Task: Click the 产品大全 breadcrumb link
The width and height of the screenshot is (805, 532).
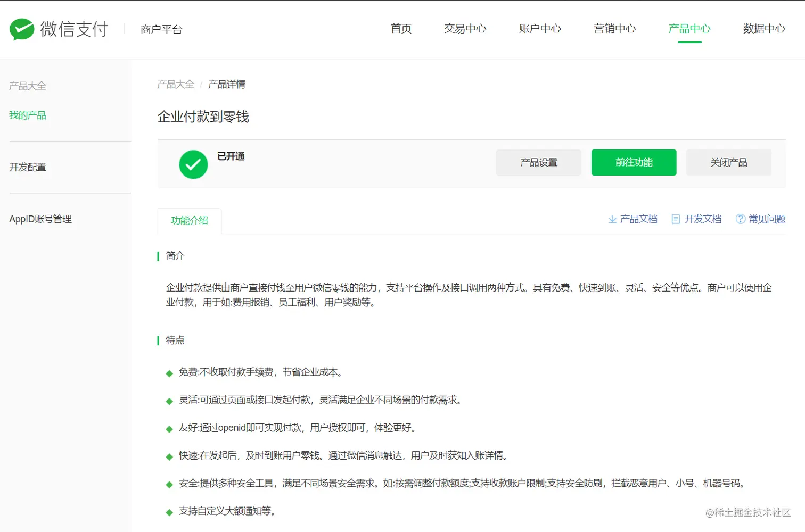Action: pos(176,85)
